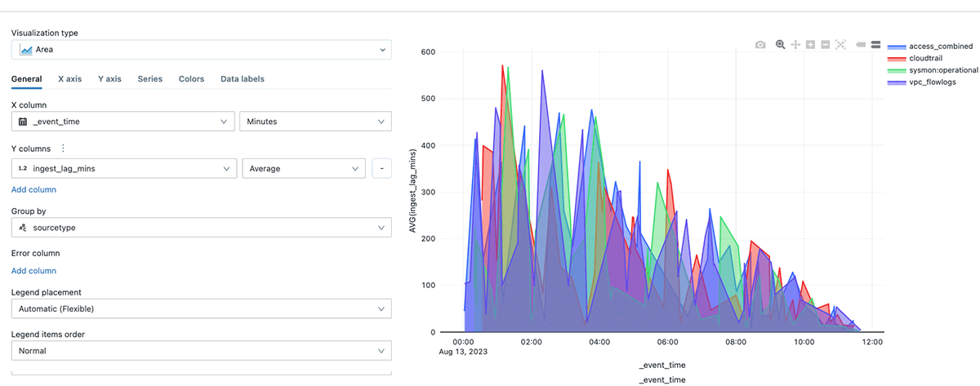Open the Data labels tab
The image size is (980, 386).
coord(242,79)
